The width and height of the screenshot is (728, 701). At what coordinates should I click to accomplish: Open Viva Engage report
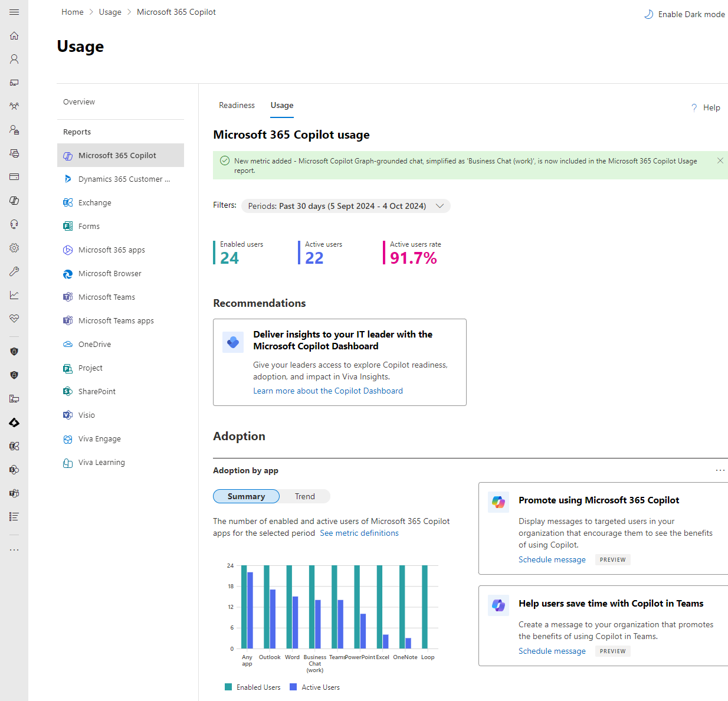120,438
